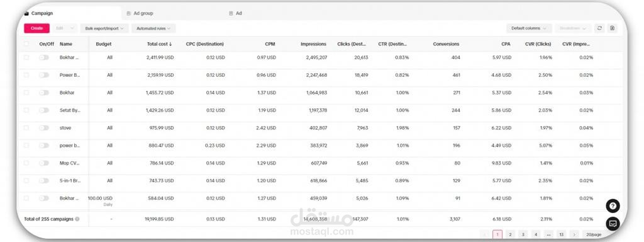Screen dimensions: 644x242
Task: Click the Total cost sort arrow header
Action: 159,44
